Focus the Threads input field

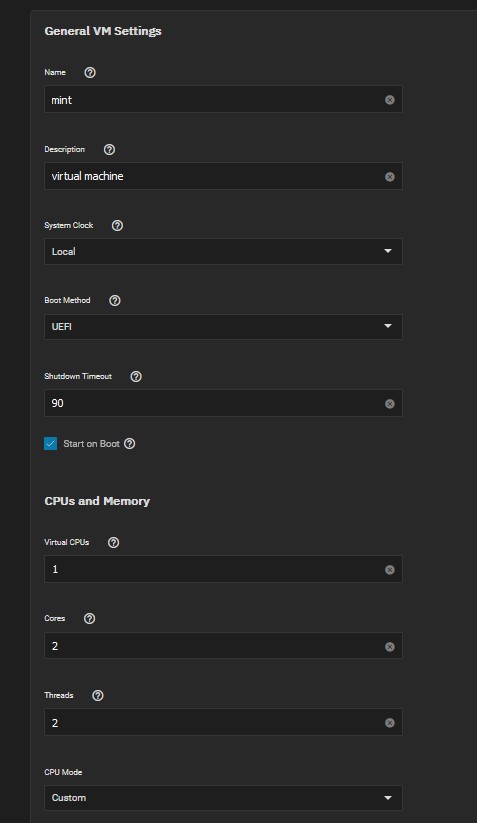[215, 722]
